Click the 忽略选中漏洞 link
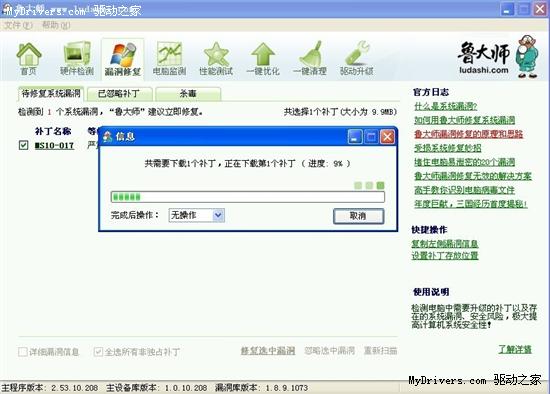 [x=329, y=350]
